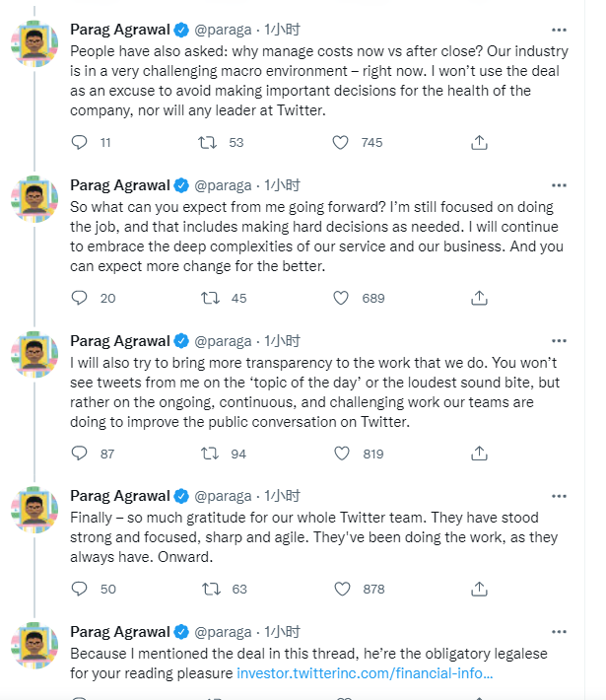Retweet the tweet with 45 retweets

(x=208, y=298)
